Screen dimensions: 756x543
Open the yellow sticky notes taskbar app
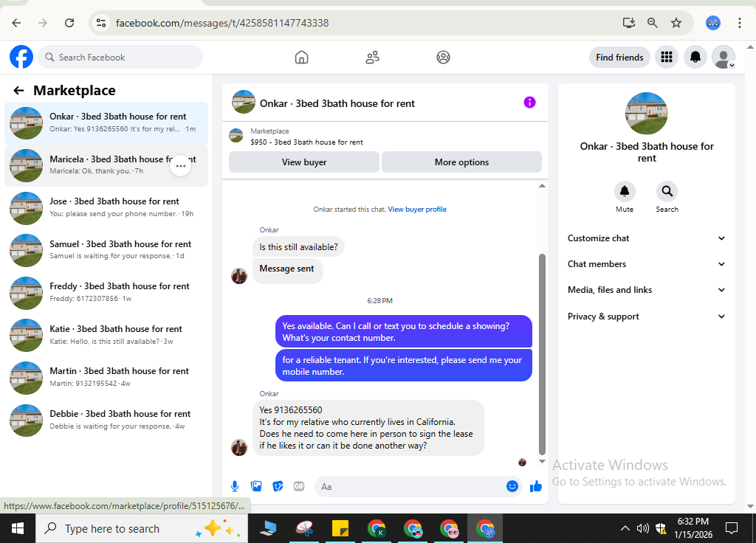tap(340, 528)
